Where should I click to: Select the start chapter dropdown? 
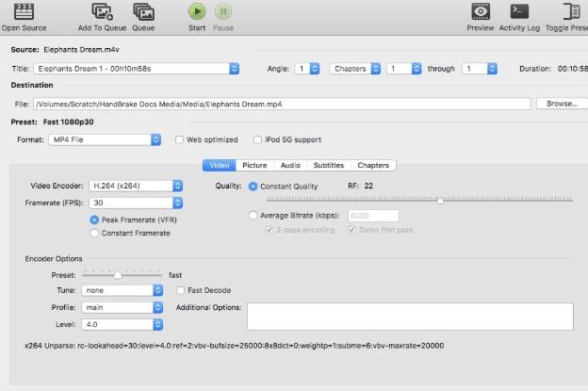(404, 69)
